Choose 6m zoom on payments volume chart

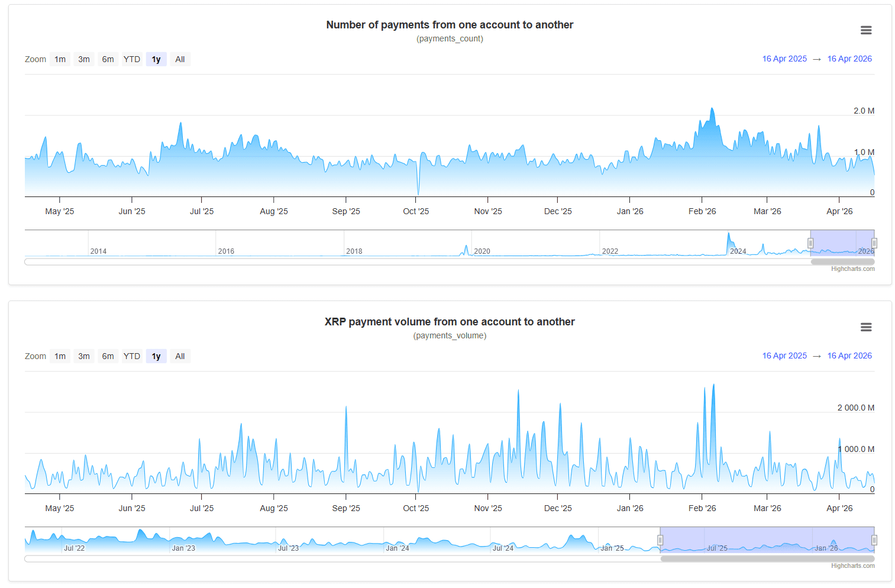[108, 356]
